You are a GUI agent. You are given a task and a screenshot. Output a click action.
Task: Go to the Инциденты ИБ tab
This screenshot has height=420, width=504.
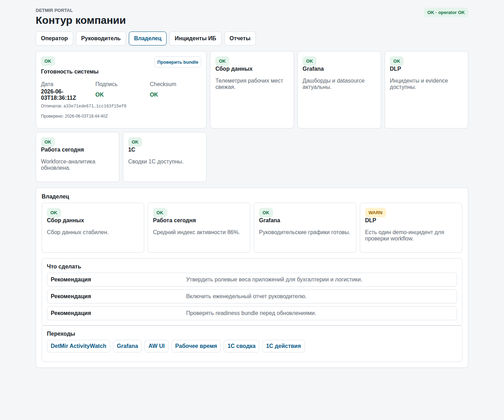[195, 38]
